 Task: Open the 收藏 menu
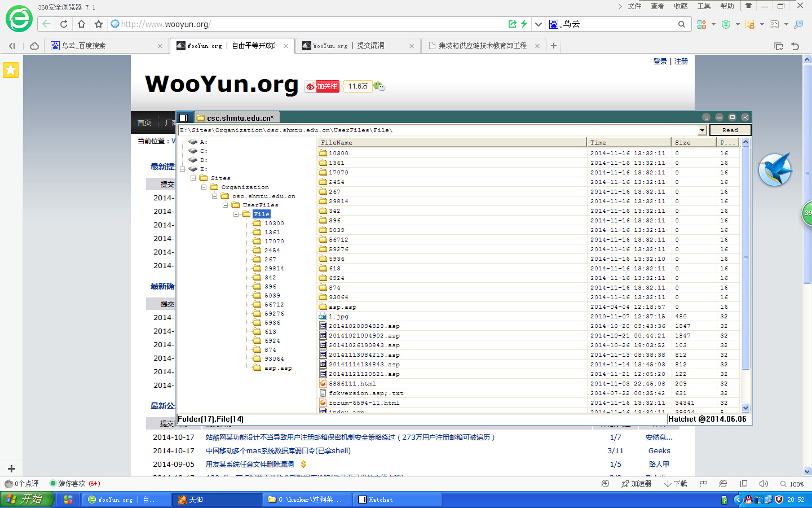681,6
